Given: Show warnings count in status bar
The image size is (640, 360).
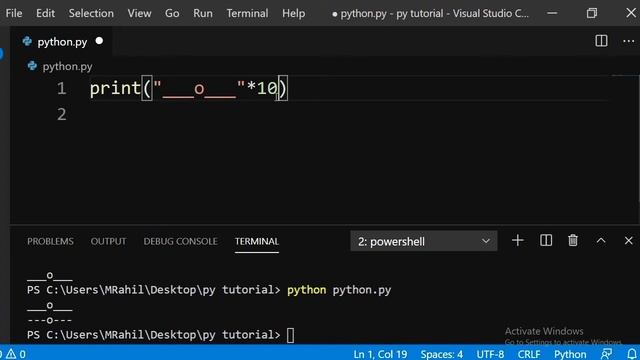Looking at the screenshot, I should [15, 354].
